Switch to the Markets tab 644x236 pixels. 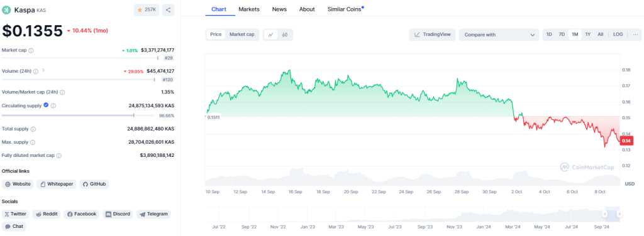click(249, 9)
